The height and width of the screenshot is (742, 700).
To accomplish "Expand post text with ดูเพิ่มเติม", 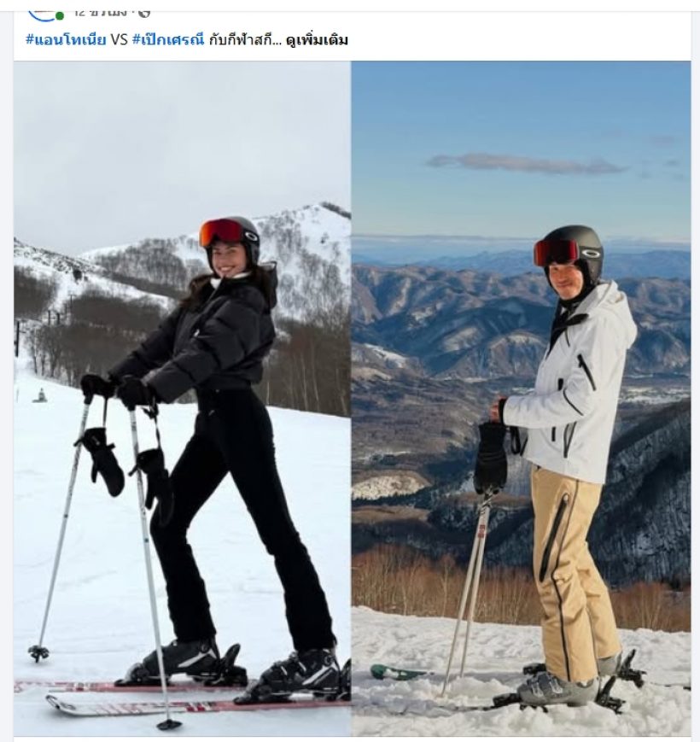I will pos(317,40).
